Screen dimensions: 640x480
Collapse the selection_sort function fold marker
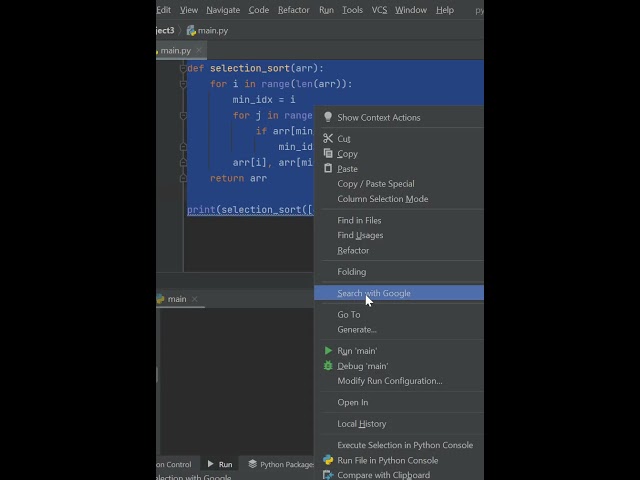coord(183,68)
